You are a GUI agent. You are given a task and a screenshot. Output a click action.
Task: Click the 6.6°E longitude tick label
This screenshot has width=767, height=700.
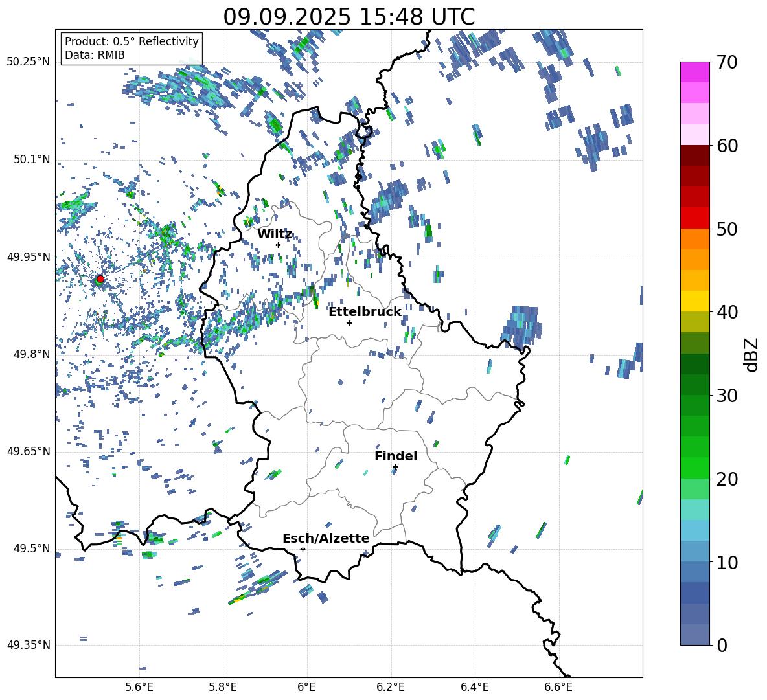(x=558, y=687)
